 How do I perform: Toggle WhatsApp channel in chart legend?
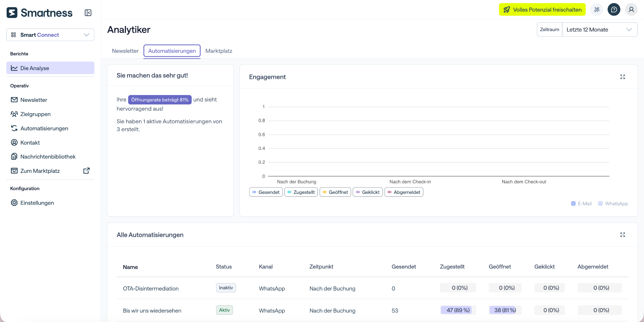point(613,204)
